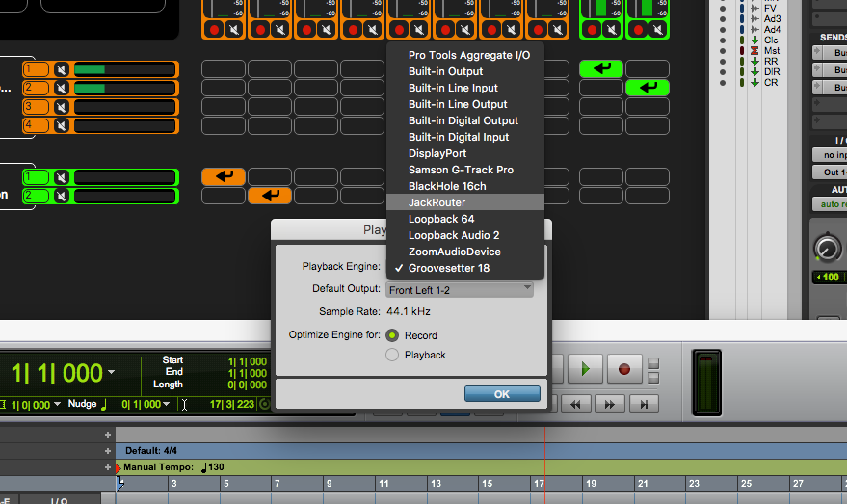
Task: Choose Samson G-Track Pro device
Action: click(465, 170)
